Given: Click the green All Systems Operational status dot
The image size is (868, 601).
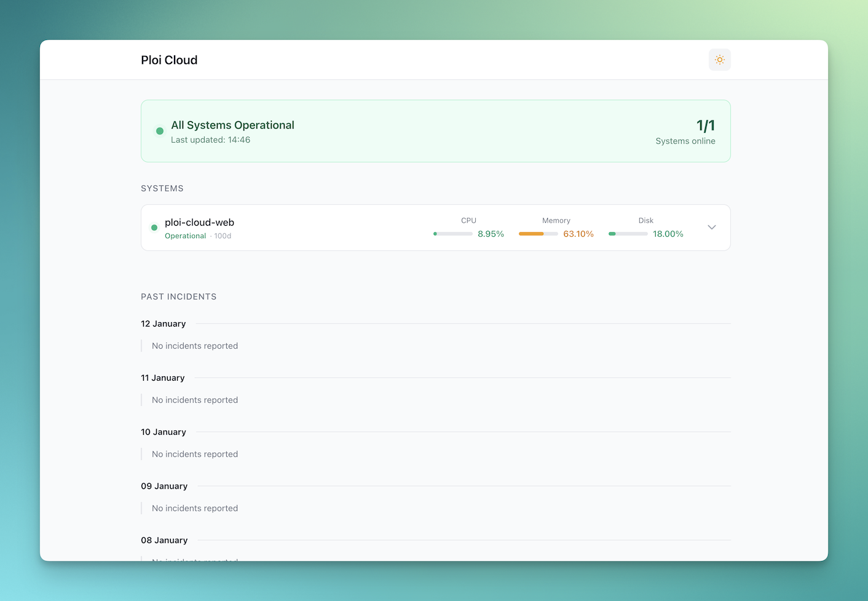Looking at the screenshot, I should click(x=160, y=131).
